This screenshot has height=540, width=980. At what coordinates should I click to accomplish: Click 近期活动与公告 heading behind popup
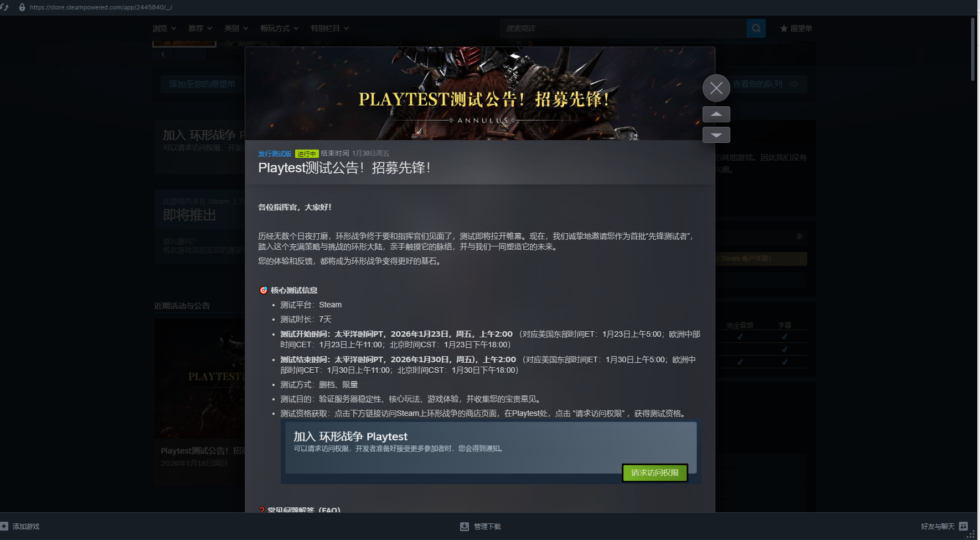182,306
